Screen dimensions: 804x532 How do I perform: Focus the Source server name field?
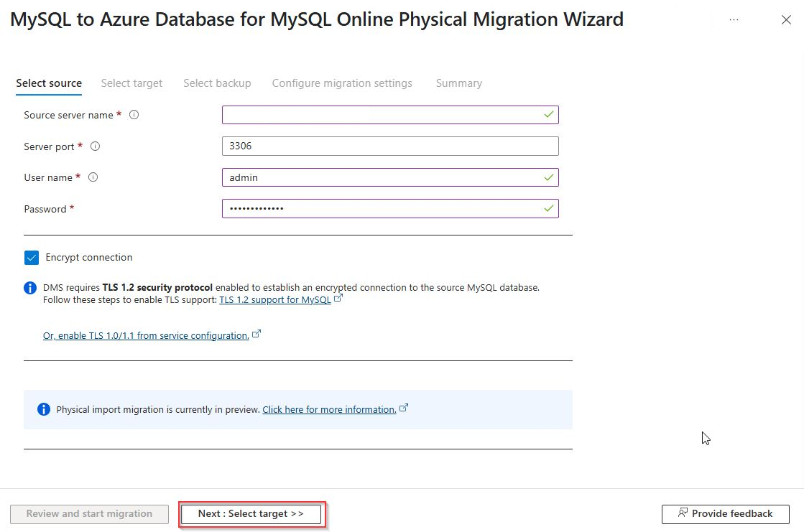click(390, 115)
